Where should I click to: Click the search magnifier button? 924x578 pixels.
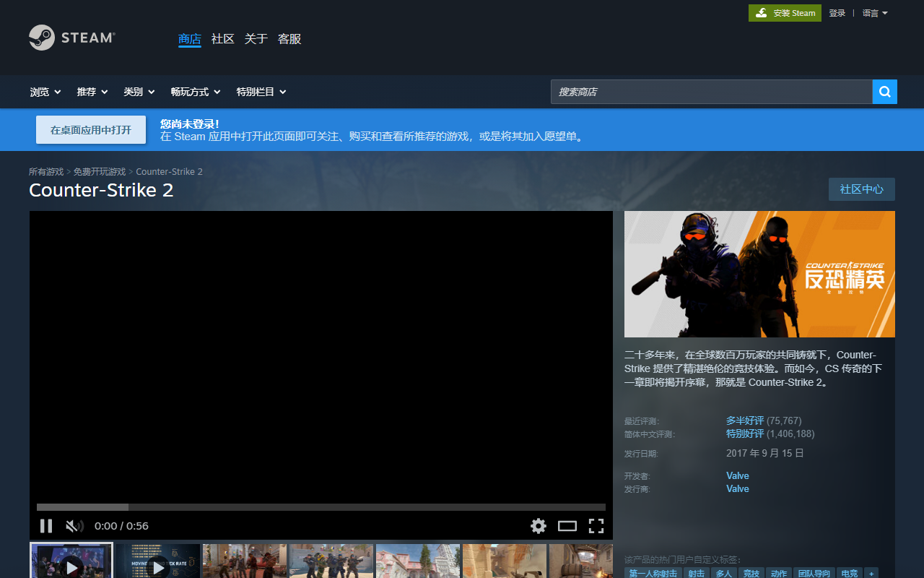pos(885,92)
